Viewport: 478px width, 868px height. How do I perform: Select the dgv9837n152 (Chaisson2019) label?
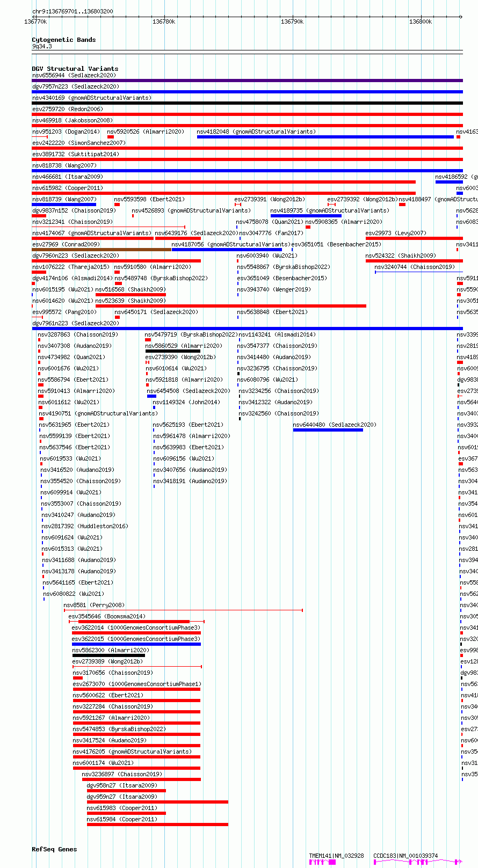pos(74,210)
